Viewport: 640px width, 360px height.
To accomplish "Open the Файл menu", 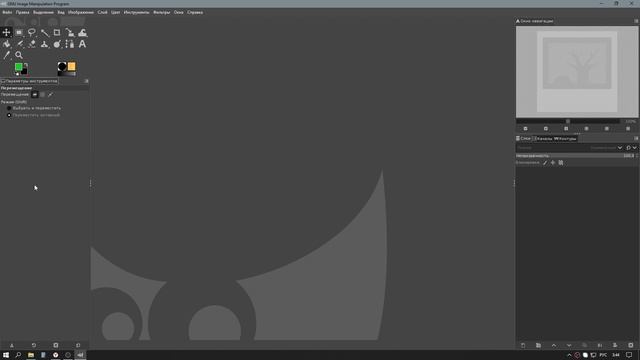I will pyautogui.click(x=7, y=12).
